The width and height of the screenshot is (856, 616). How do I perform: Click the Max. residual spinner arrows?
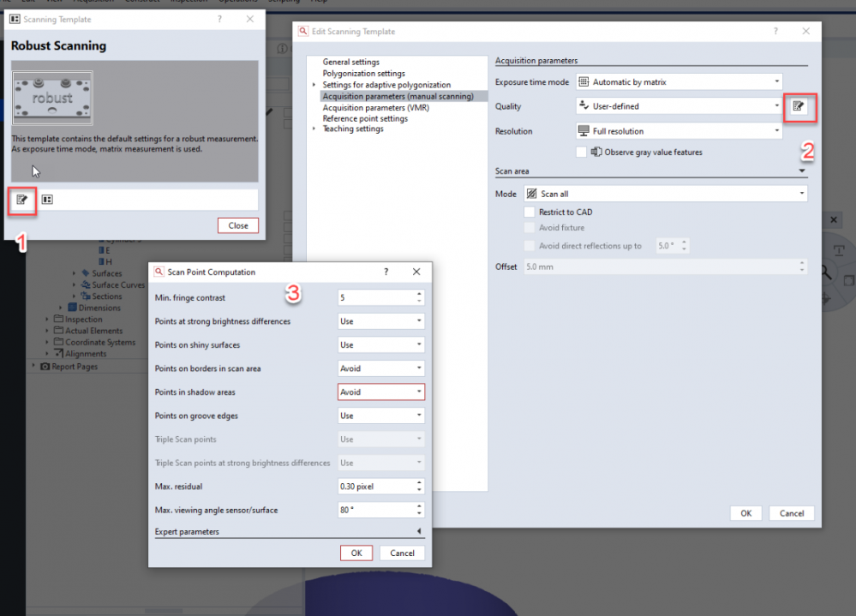(419, 486)
